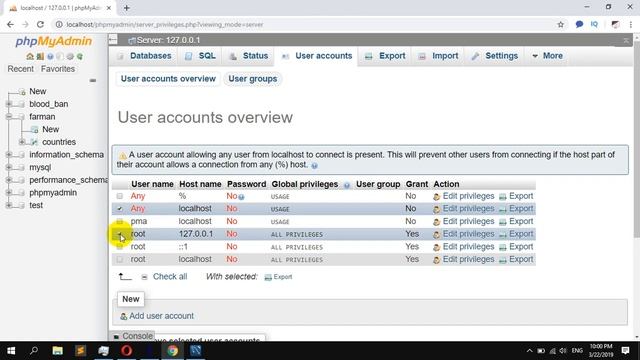
Task: Open phpMyAdmin documentation help icon
Action: point(50,56)
